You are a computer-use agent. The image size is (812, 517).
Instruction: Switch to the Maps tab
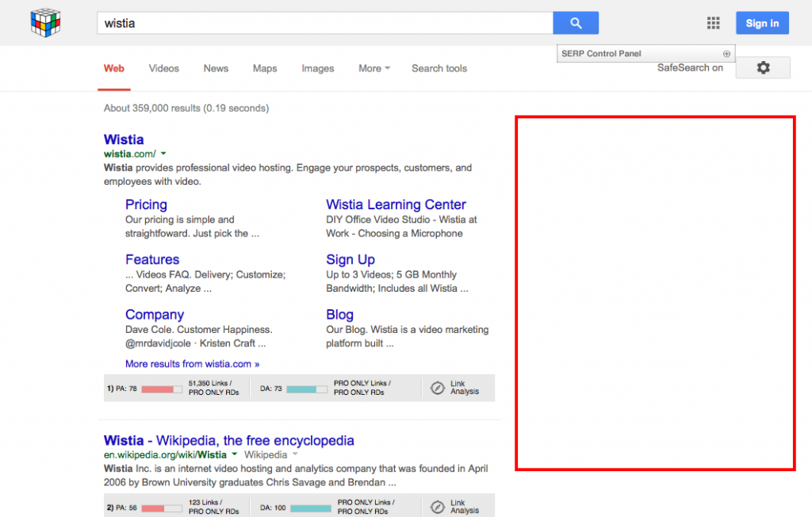tap(265, 68)
